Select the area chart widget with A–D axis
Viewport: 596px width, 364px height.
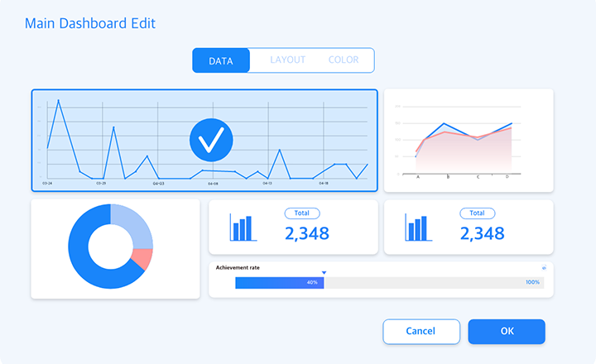click(469, 141)
